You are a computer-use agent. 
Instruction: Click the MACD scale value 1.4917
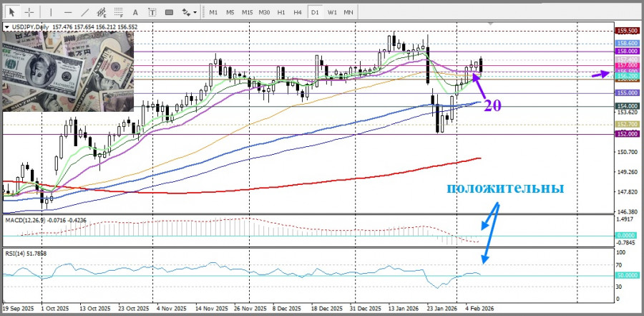coord(626,220)
